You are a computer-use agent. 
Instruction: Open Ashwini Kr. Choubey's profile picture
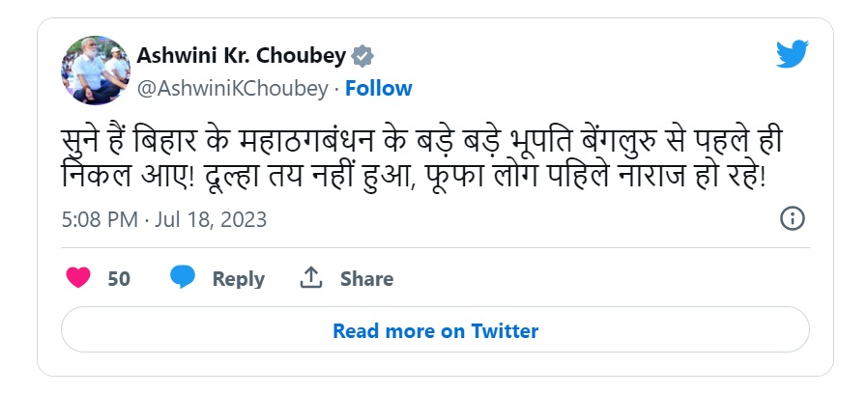point(96,71)
